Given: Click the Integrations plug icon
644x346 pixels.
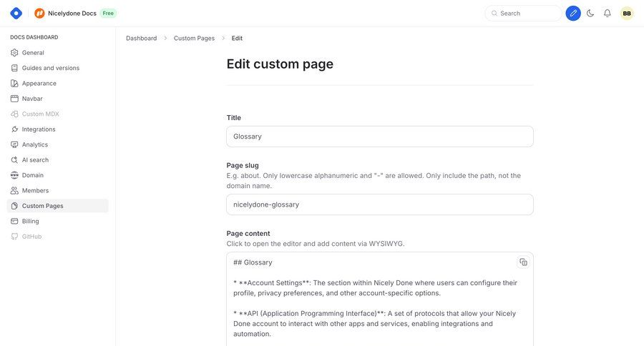Looking at the screenshot, I should (14, 129).
